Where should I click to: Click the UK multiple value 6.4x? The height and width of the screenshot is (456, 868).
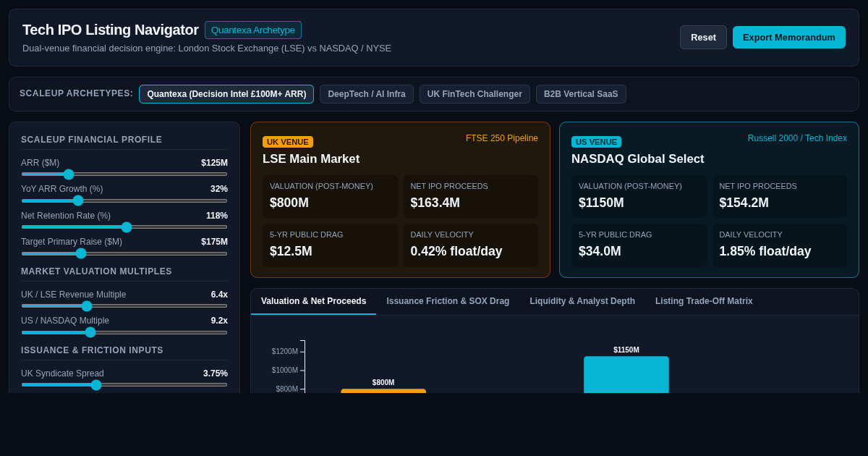219,295
